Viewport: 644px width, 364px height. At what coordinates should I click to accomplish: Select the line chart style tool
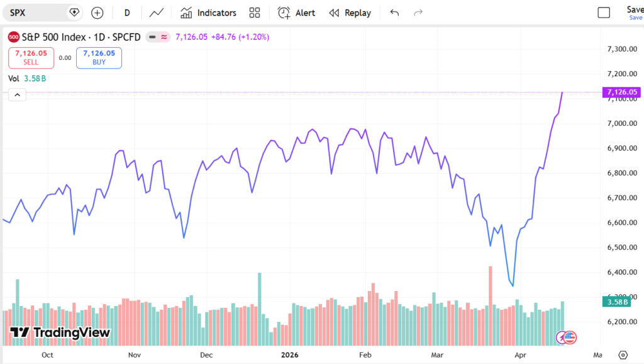point(156,12)
